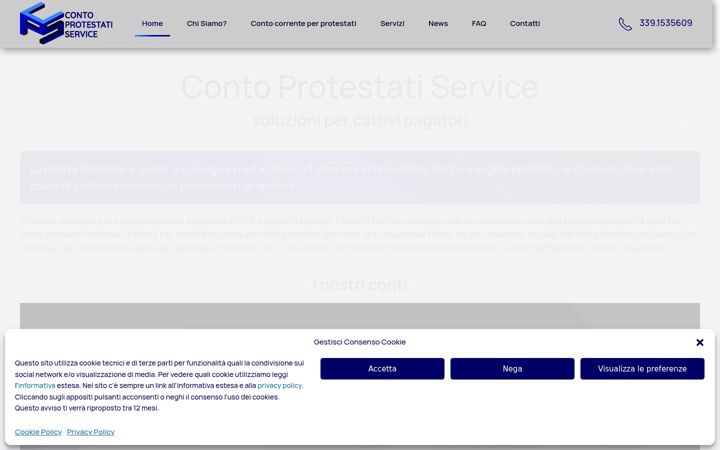Screen dimensions: 720x450
Task: Go to Chi Siamo? page
Action: [x=207, y=23]
